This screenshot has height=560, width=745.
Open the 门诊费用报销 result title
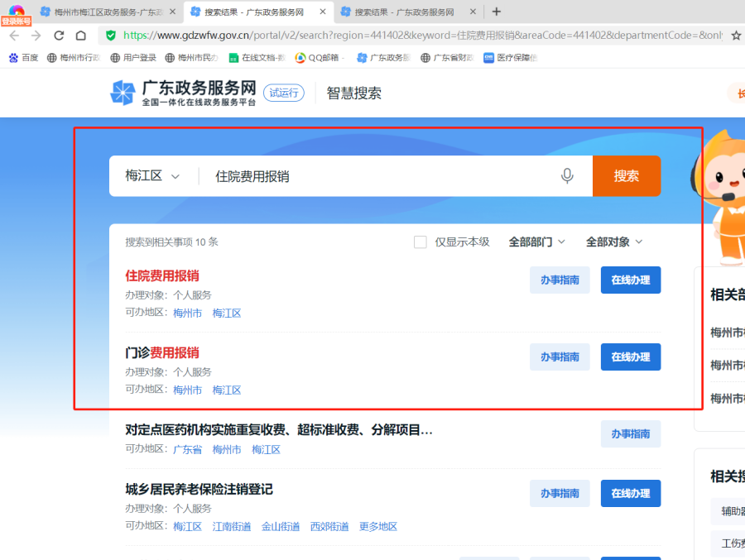click(162, 353)
